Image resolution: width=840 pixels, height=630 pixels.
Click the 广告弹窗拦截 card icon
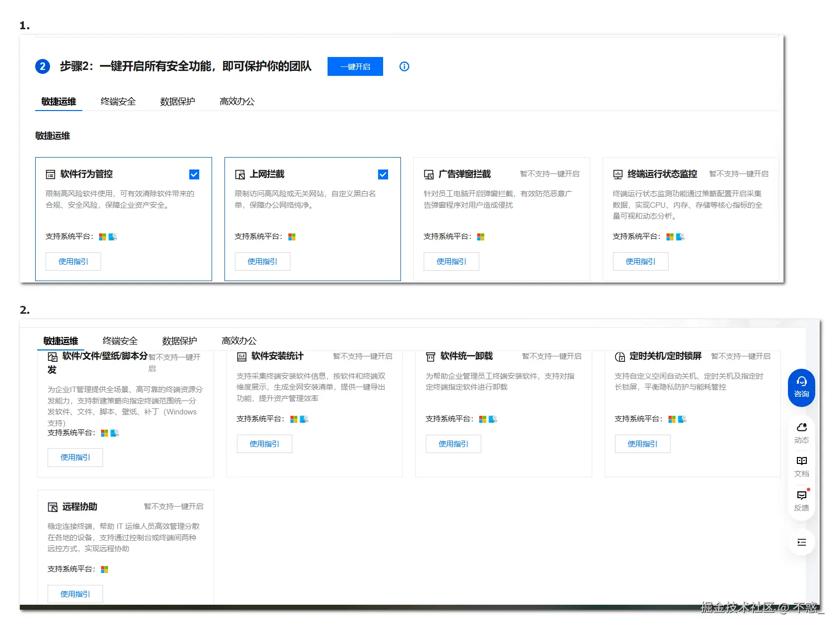click(x=429, y=174)
